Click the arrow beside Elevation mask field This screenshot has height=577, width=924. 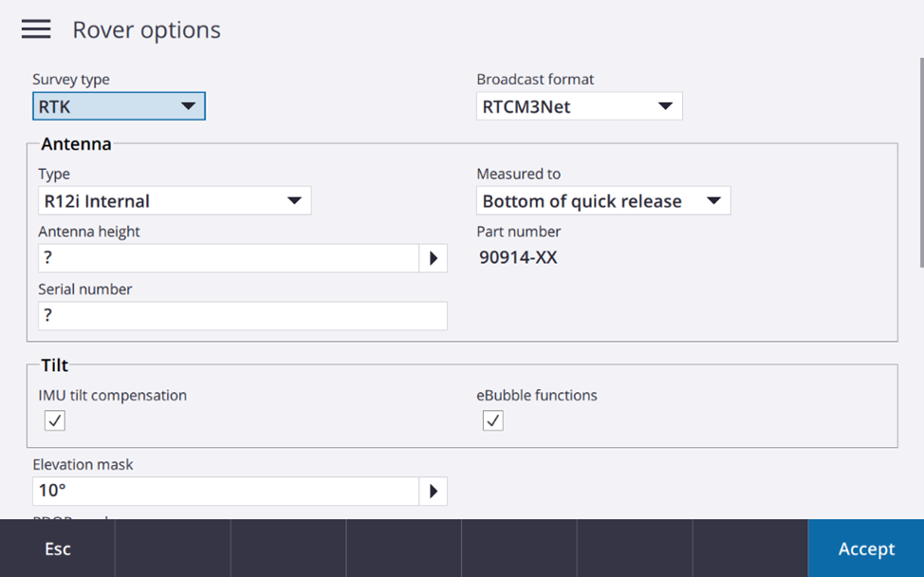pyautogui.click(x=434, y=492)
